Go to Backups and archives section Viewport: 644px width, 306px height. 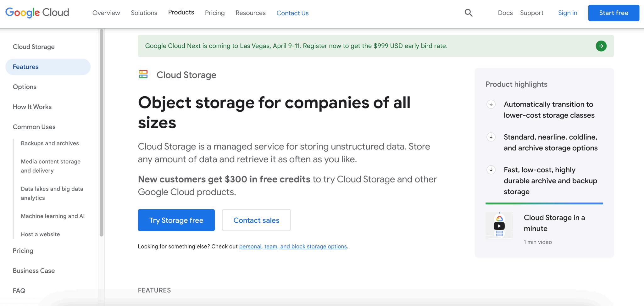[50, 143]
